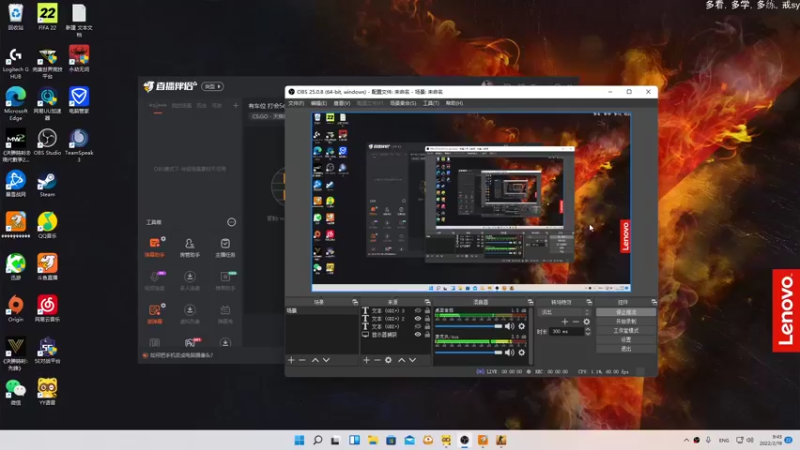Select the 场景 entry in Scenes list
800x450 pixels.
(322, 311)
